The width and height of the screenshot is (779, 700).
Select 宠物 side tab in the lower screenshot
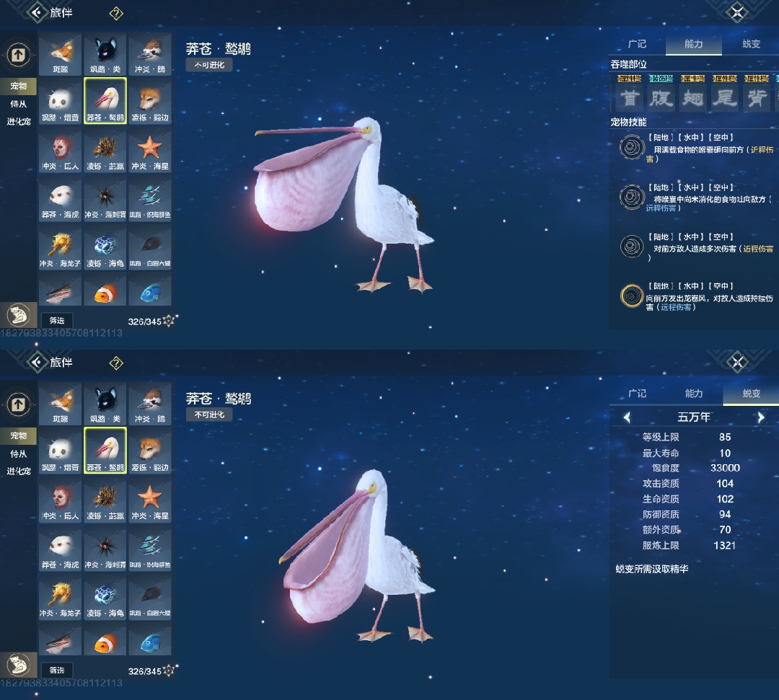pos(18,435)
